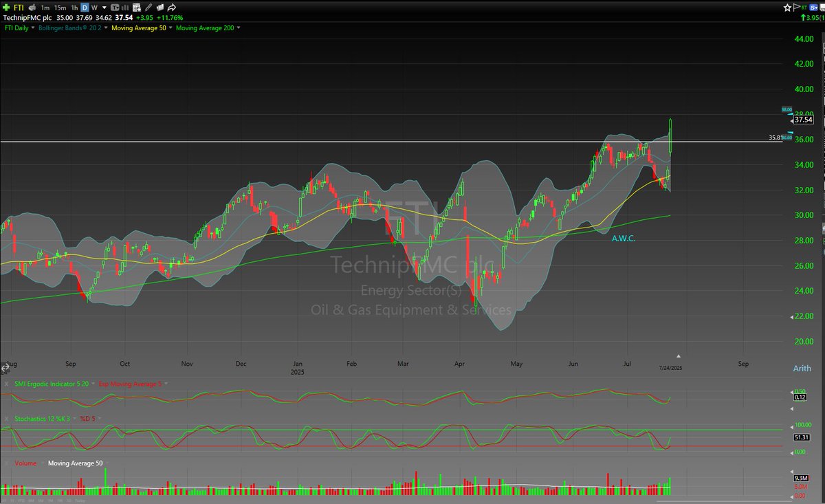
Task: Click the +11.76% change value
Action: [x=169, y=18]
